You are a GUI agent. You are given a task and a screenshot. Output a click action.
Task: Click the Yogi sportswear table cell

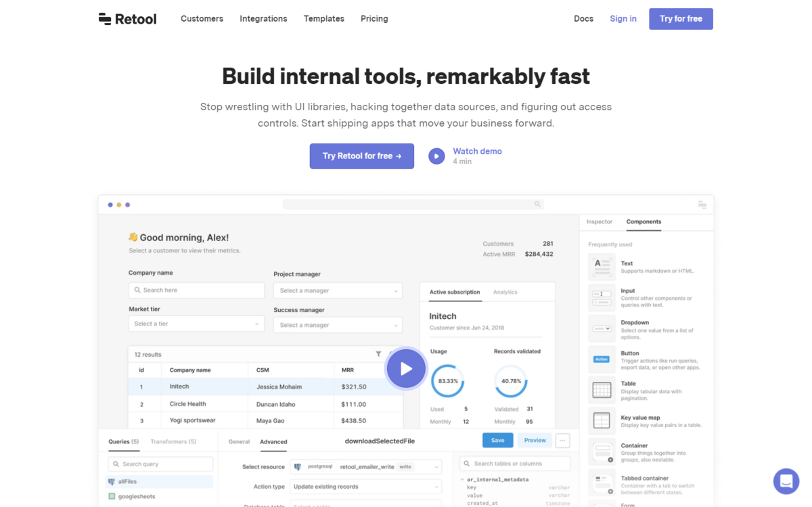(x=193, y=420)
